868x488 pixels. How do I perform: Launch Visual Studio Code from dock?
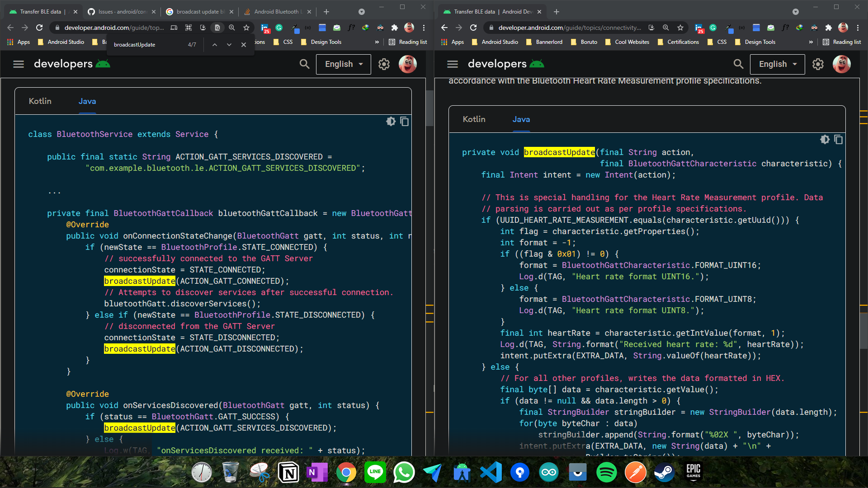(x=491, y=473)
